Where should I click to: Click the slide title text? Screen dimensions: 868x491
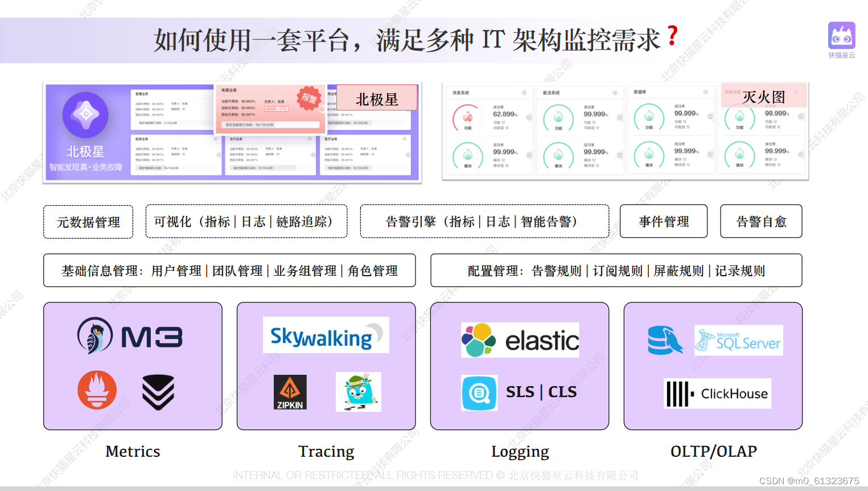coord(407,40)
